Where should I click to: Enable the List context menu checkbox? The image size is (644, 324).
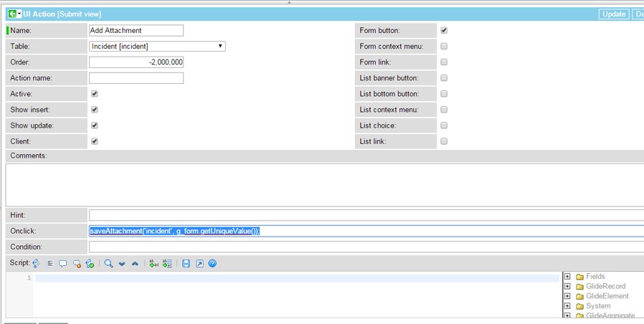point(444,110)
